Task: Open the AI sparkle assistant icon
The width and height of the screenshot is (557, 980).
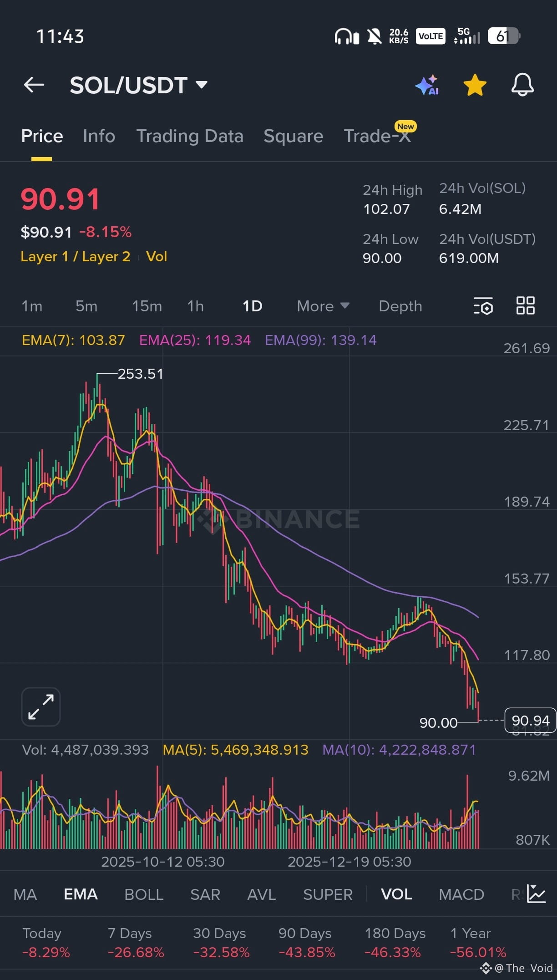Action: (x=427, y=85)
